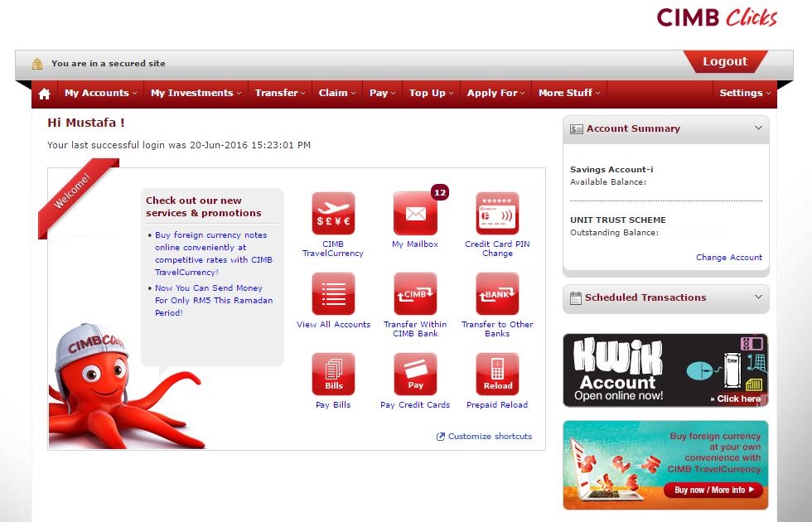Expand the Apply For menu
812x522 pixels.
(495, 93)
